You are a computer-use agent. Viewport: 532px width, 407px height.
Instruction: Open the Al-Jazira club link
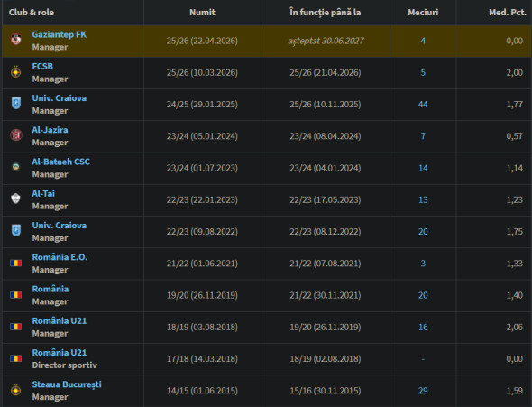pyautogui.click(x=50, y=130)
